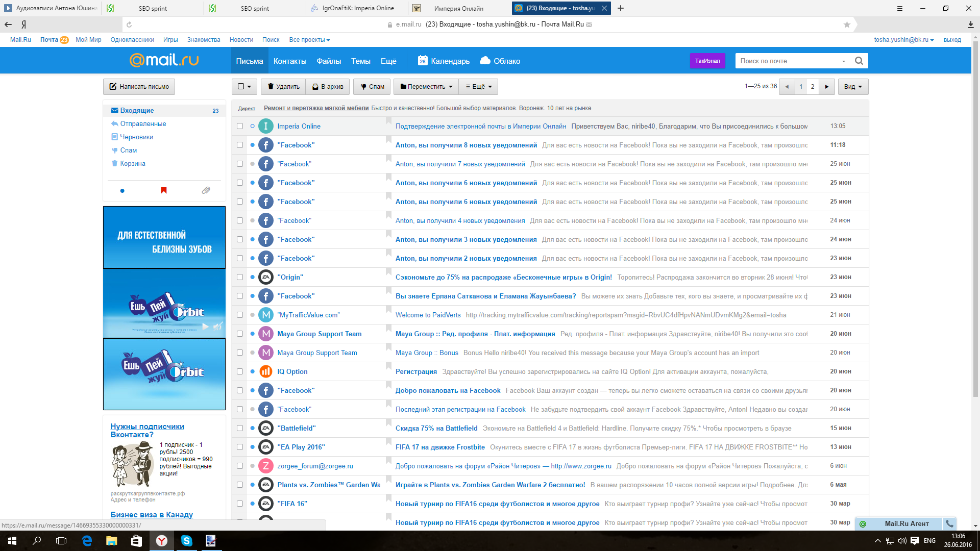Viewport: 980px width, 551px height.
Task: Bookmark the page with star icon
Action: pos(847,24)
